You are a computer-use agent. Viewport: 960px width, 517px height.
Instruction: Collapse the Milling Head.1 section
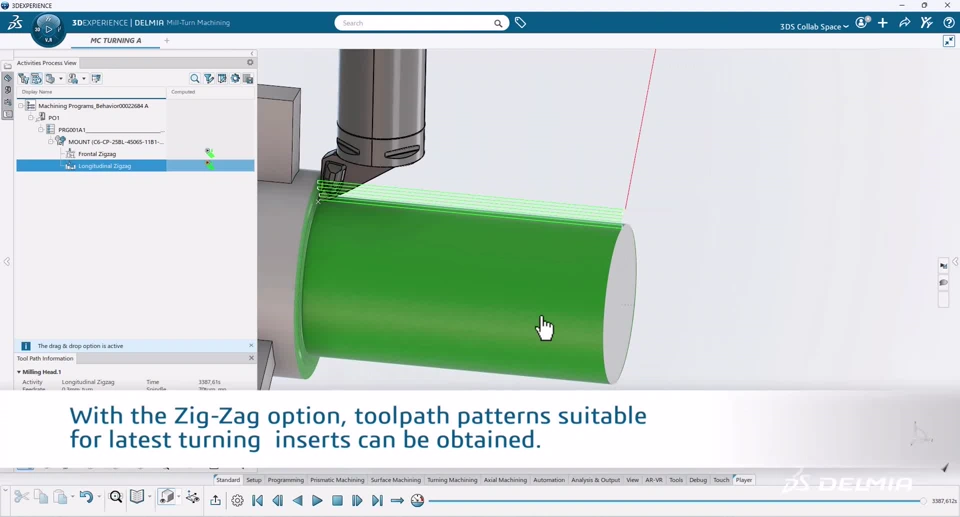[19, 372]
